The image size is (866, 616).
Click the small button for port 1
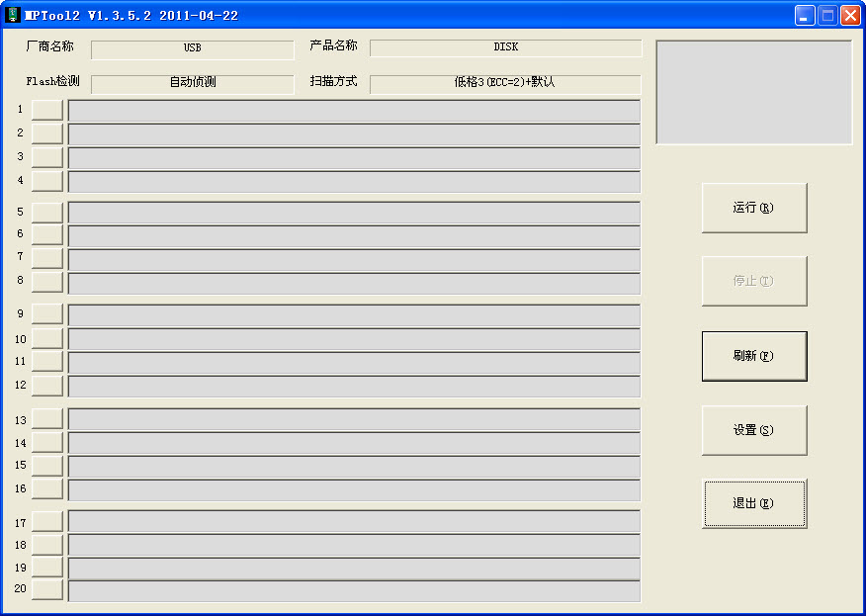point(46,110)
